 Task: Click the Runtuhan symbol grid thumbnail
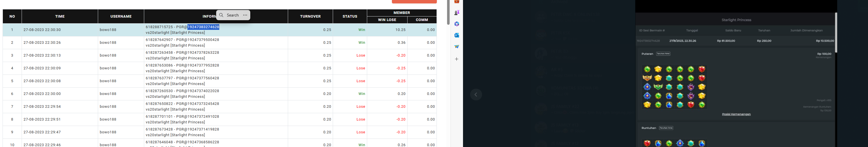(x=674, y=143)
